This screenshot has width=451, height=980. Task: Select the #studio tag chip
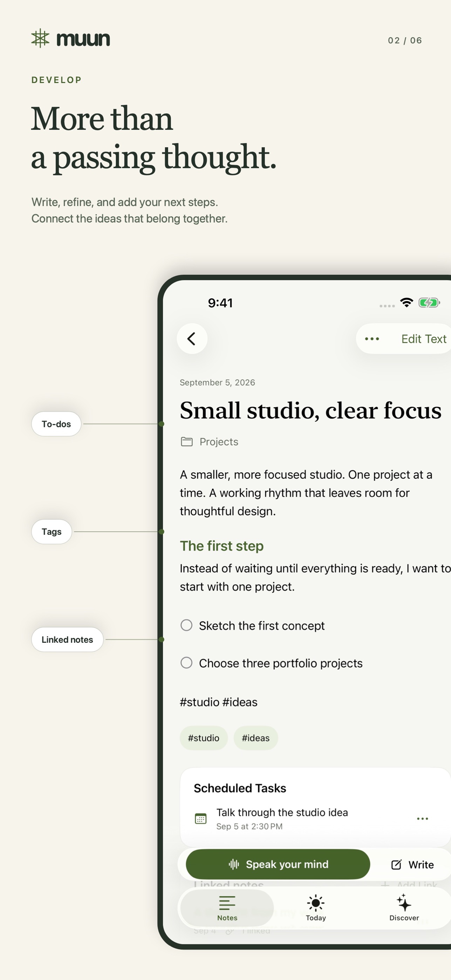click(x=204, y=738)
